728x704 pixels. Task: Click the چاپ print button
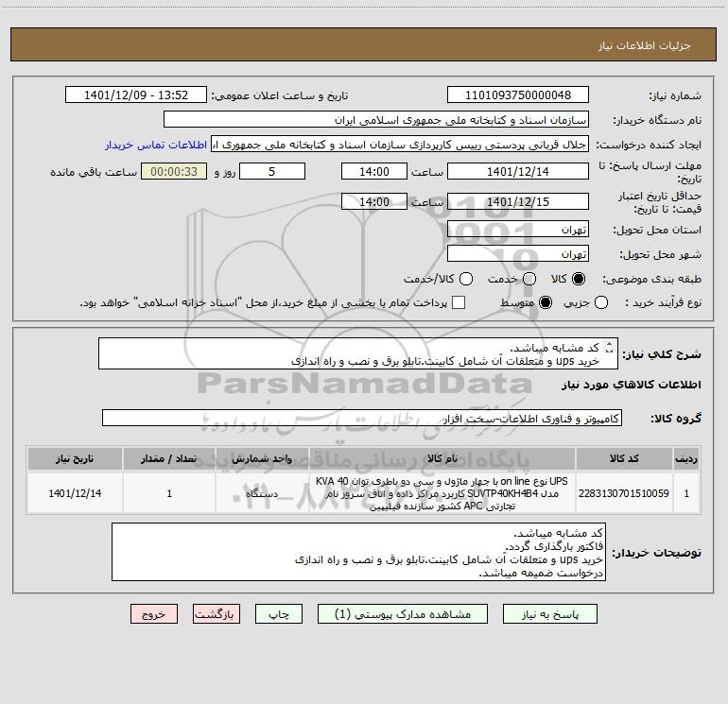[x=279, y=614]
